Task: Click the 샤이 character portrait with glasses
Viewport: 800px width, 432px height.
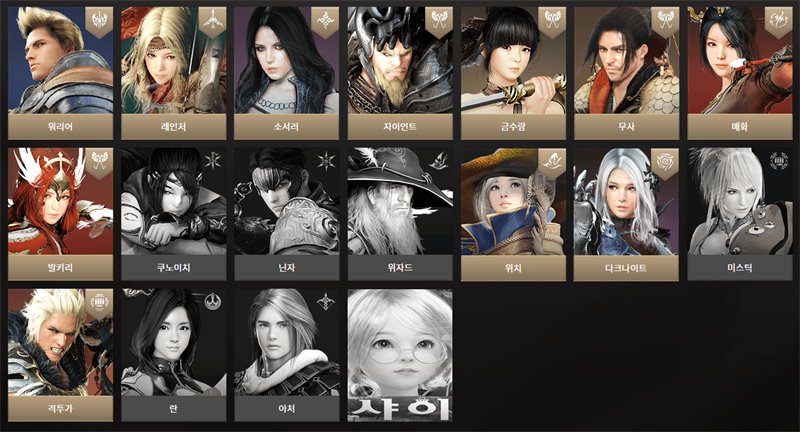Action: 400,355
